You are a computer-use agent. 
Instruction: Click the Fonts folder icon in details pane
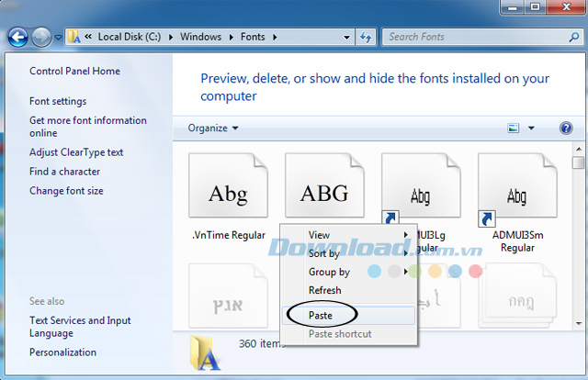tap(204, 352)
